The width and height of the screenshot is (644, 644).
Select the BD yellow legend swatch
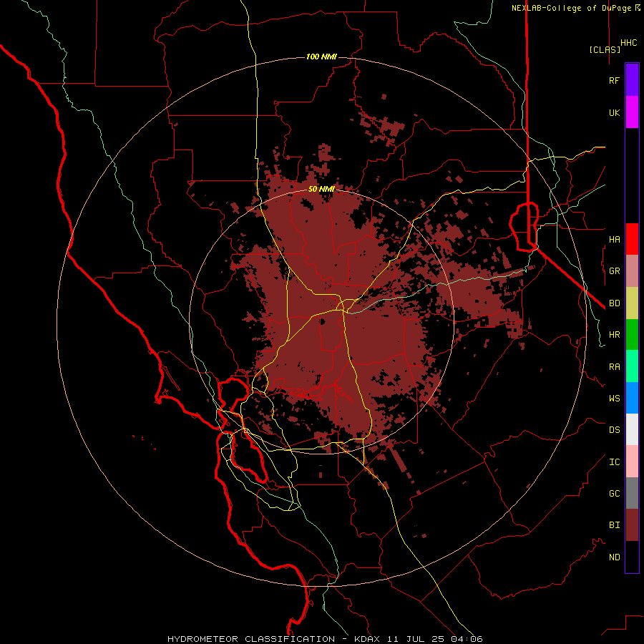pos(632,303)
